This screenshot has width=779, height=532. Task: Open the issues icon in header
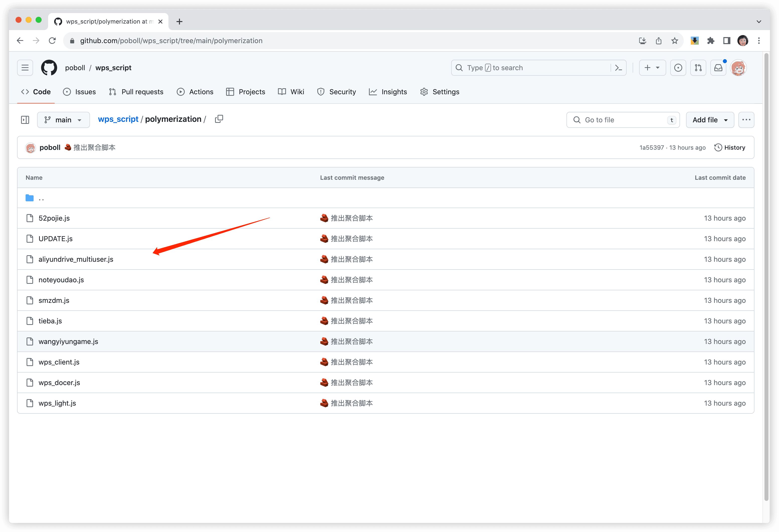click(x=678, y=68)
